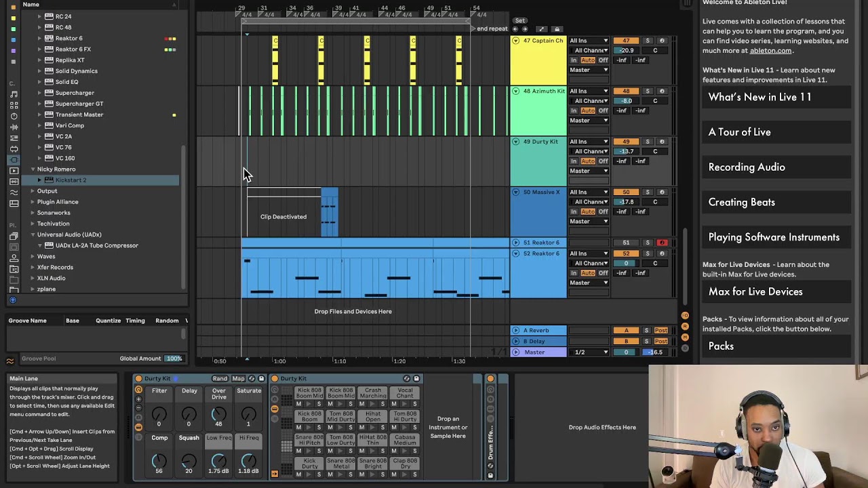Click the Squash macro knob
The image size is (868, 488).
coord(189,460)
